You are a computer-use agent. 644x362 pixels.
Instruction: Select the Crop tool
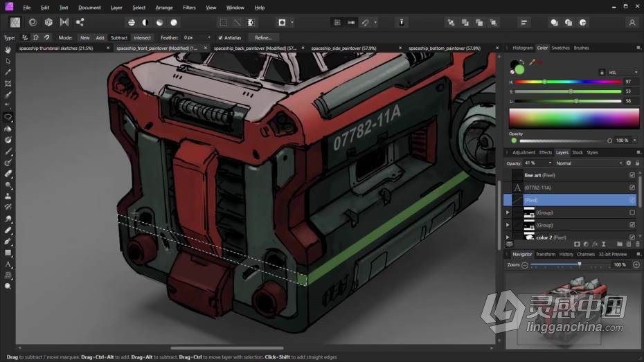click(x=8, y=84)
